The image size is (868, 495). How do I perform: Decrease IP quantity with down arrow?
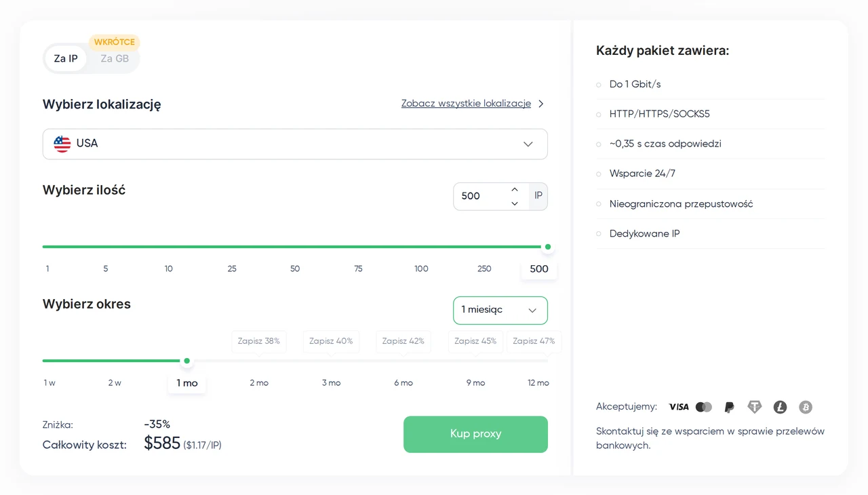tap(515, 203)
